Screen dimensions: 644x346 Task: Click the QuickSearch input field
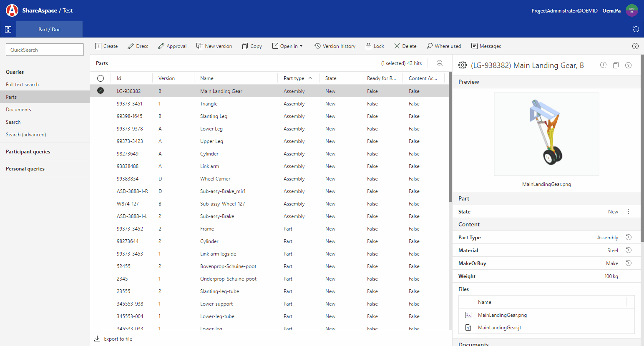45,49
